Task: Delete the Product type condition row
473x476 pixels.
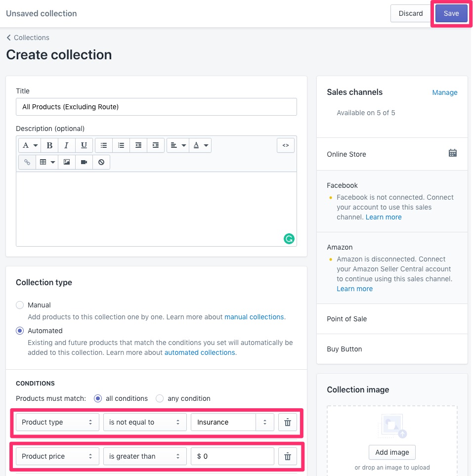Action: click(x=288, y=422)
